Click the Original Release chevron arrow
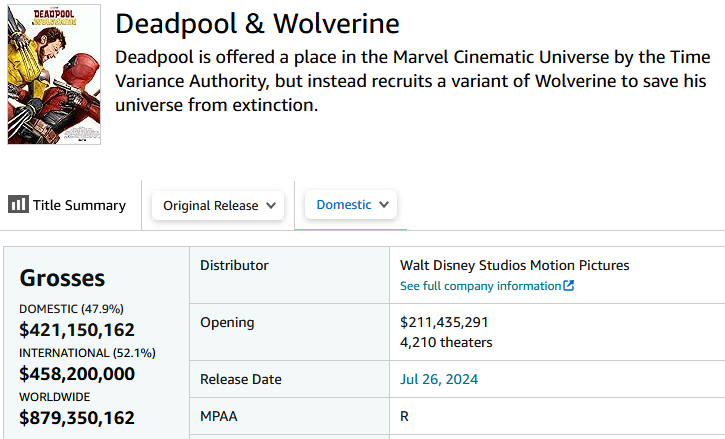 [271, 205]
